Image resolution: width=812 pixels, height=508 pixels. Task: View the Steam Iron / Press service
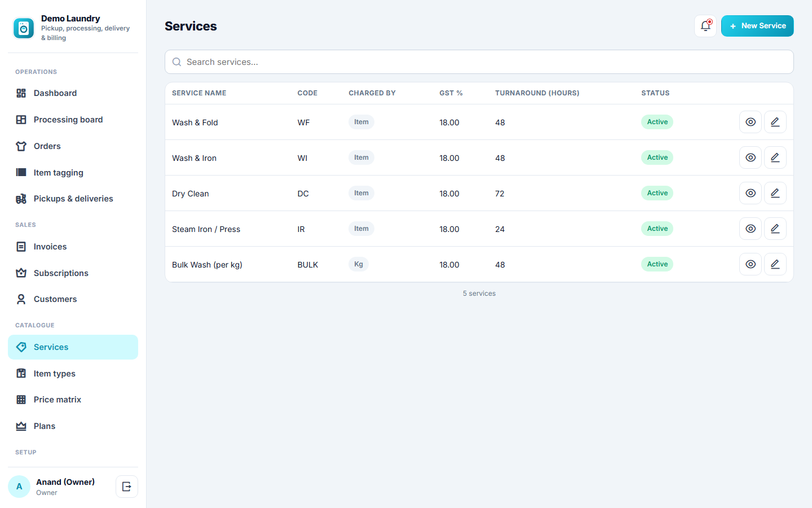[751, 229]
